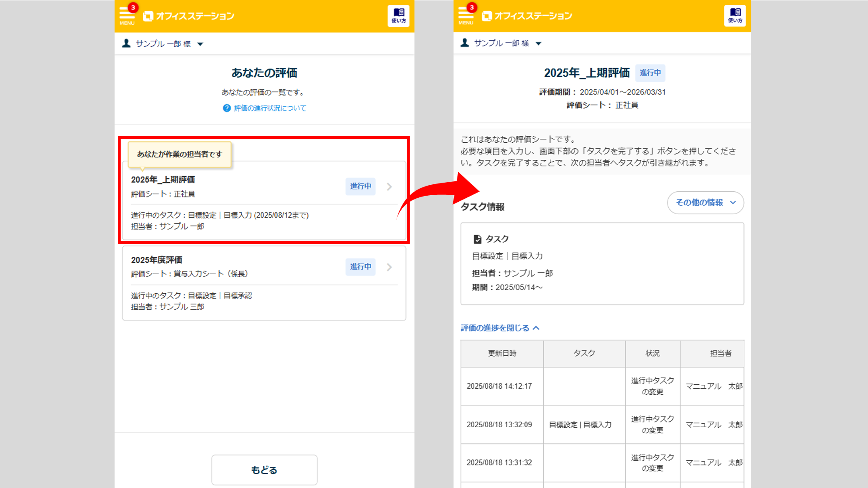Click the notification badge 3 in right screen
868x488 pixels.
tap(472, 7)
